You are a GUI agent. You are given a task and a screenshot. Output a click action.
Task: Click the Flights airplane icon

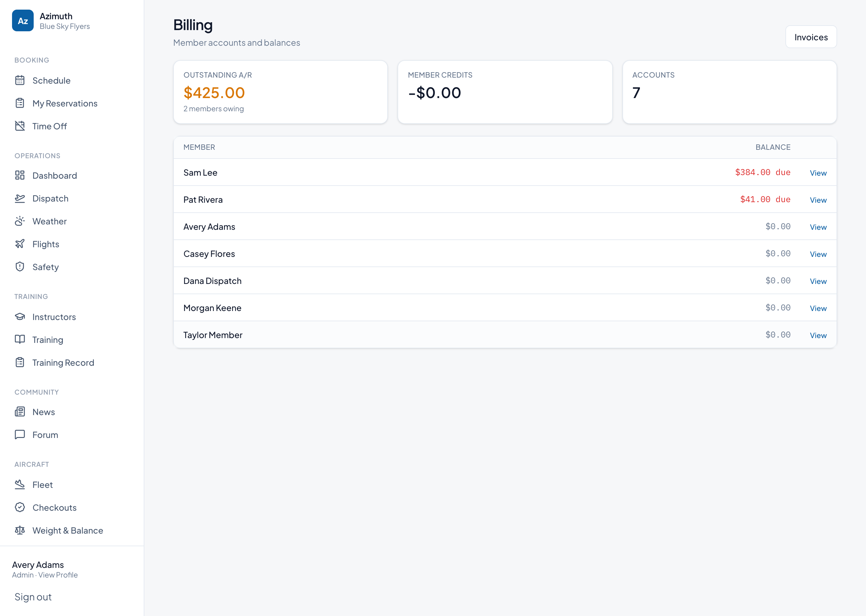tap(20, 244)
